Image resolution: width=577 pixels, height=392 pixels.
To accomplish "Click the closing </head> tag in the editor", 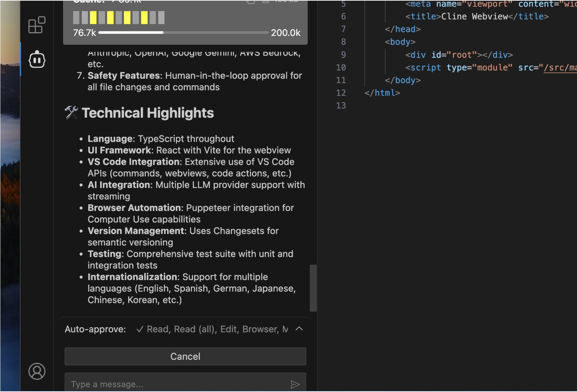I will [x=403, y=29].
